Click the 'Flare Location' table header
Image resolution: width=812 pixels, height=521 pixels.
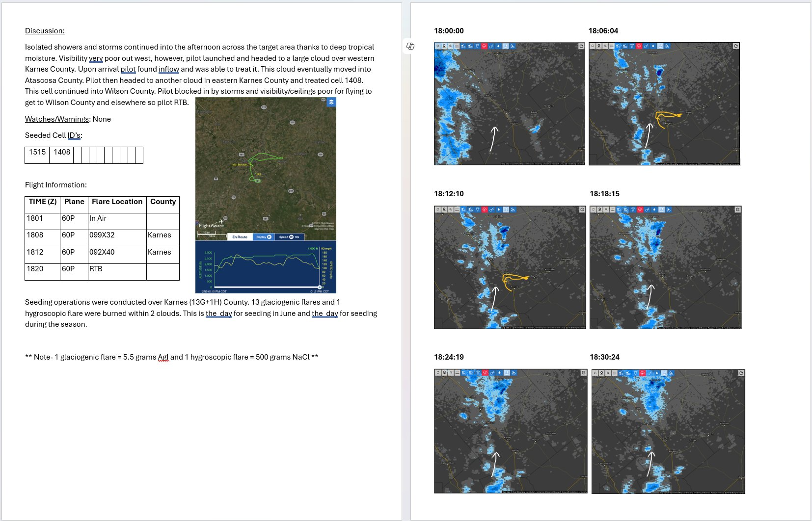point(117,205)
